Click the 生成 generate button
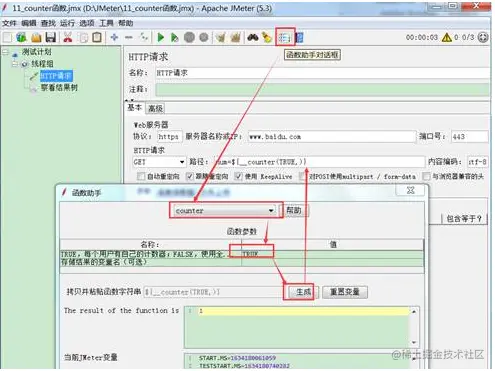This screenshot has width=495, height=371. (x=303, y=292)
